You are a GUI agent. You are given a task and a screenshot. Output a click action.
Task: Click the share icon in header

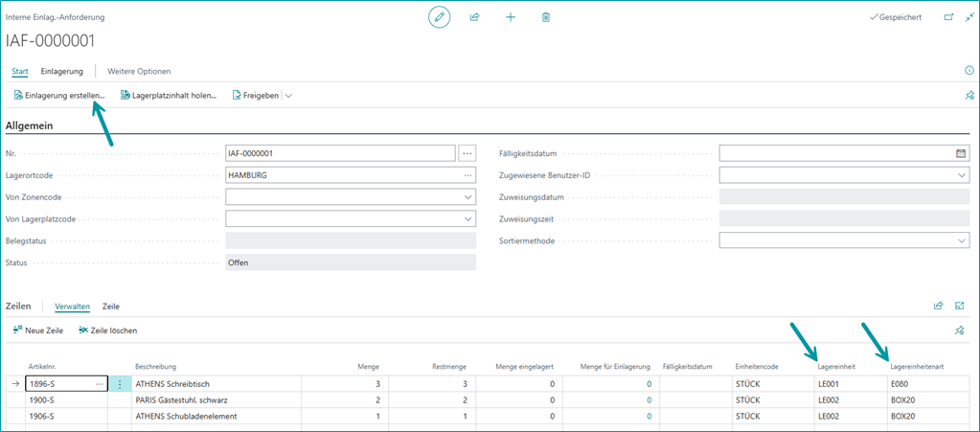click(474, 17)
